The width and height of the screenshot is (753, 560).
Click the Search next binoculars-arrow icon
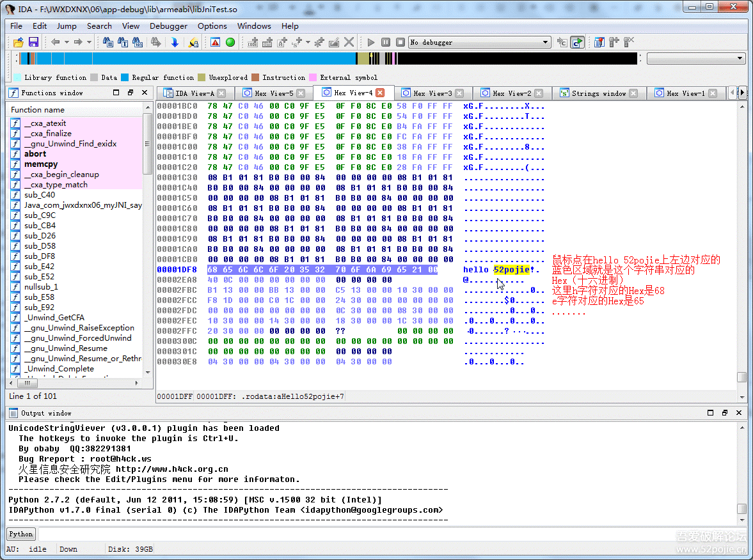click(x=155, y=42)
